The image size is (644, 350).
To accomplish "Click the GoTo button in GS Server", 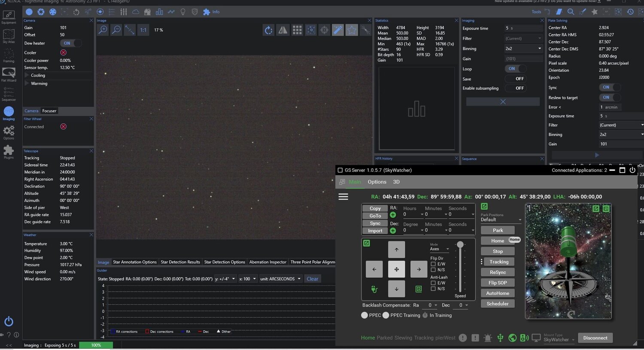I will coord(375,216).
